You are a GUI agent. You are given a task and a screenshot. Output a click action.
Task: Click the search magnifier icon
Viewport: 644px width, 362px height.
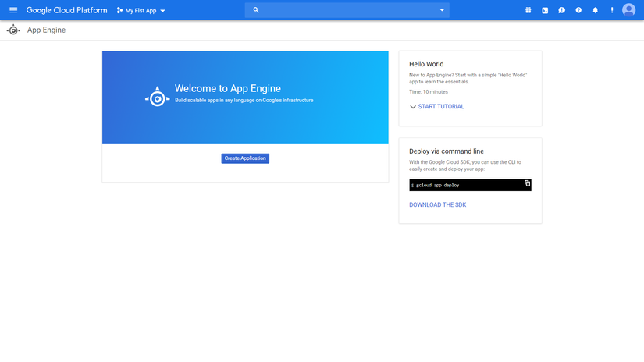tap(256, 10)
